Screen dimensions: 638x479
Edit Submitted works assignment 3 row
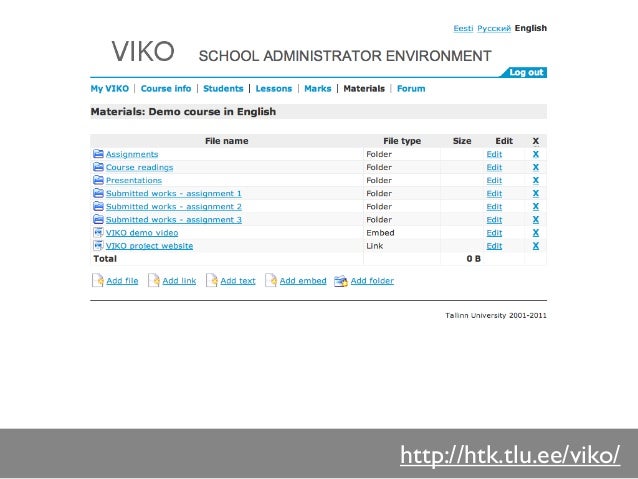pyautogui.click(x=494, y=220)
